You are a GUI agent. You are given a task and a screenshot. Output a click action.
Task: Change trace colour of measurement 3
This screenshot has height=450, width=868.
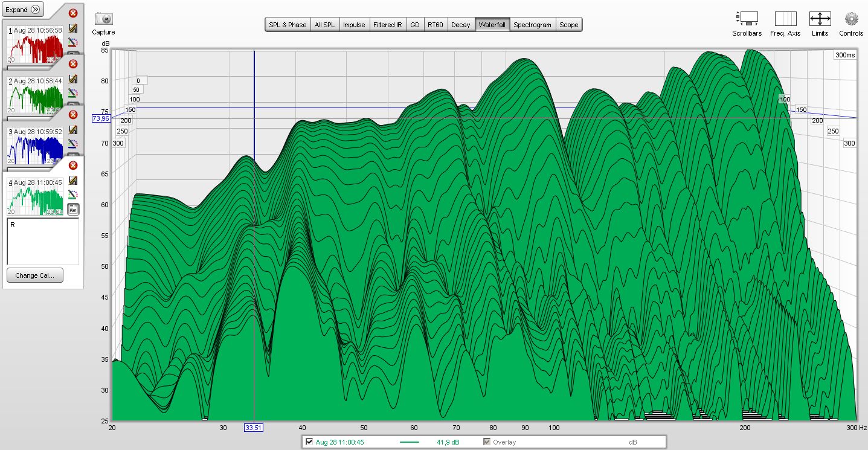coord(73,144)
